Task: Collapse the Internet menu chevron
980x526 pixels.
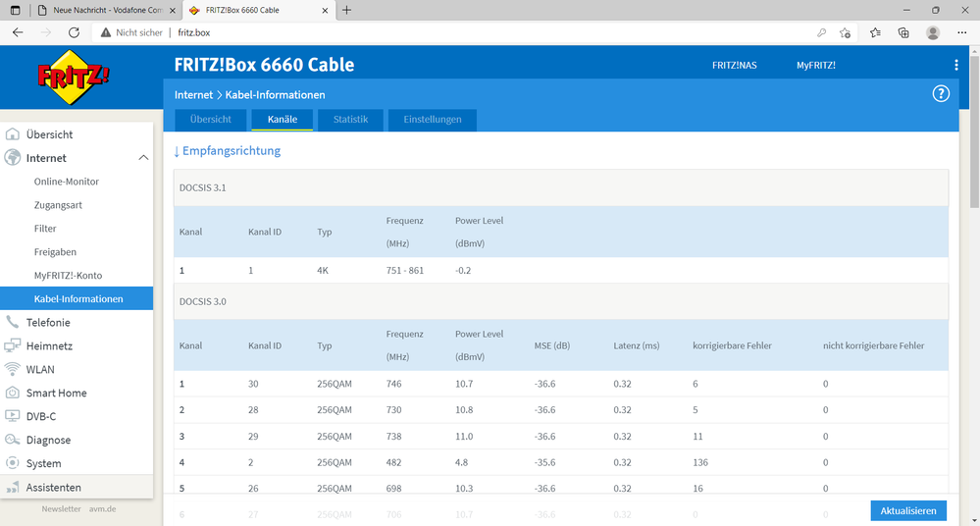Action: tap(143, 158)
